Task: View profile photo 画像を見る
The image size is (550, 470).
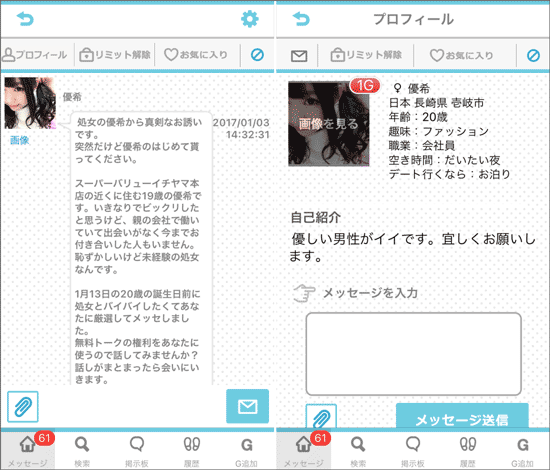Action: (x=329, y=123)
